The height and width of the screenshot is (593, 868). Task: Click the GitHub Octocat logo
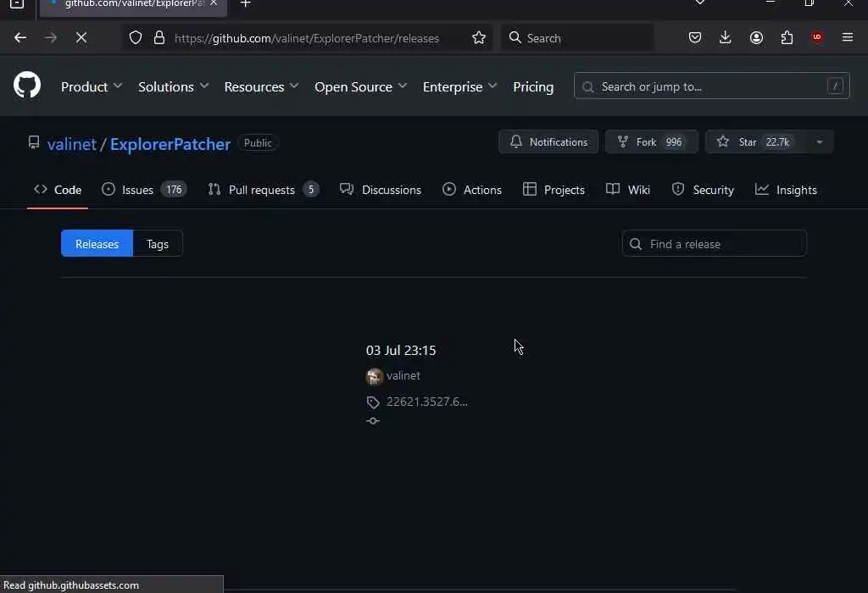(x=26, y=85)
